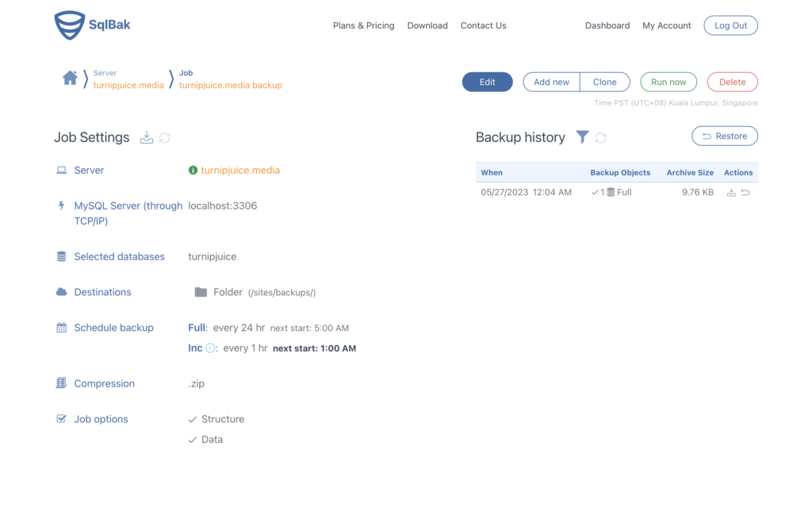Open the Backup history filter
Viewport: 812px width, 527px height.
582,137
